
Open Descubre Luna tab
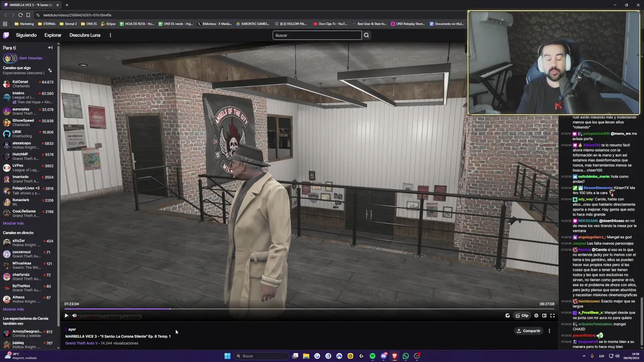(x=85, y=35)
